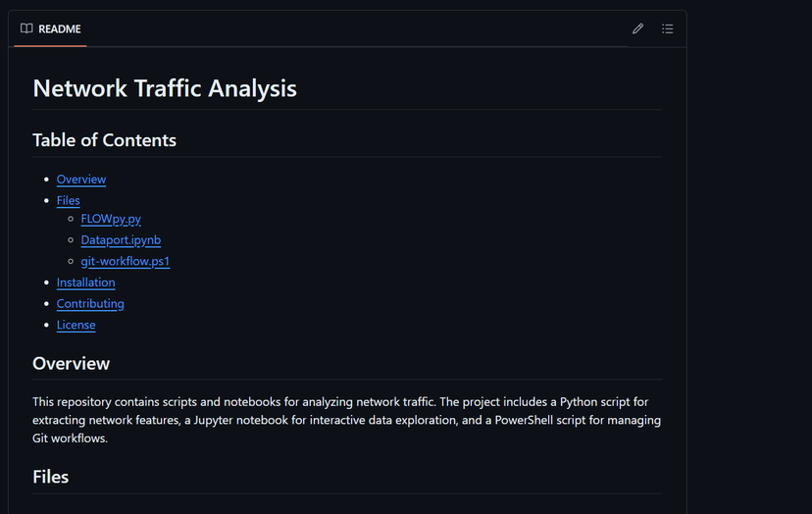Image resolution: width=812 pixels, height=514 pixels.
Task: Select the README tab
Action: (x=50, y=29)
